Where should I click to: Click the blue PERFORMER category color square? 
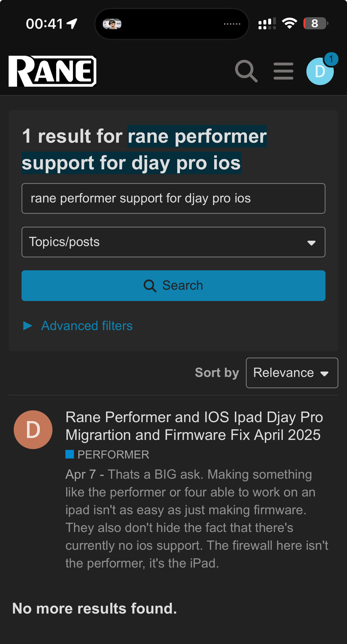tap(70, 454)
